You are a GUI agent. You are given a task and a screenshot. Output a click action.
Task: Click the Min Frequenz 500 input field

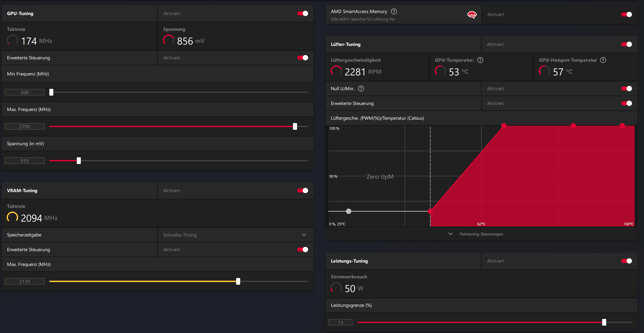pyautogui.click(x=24, y=92)
